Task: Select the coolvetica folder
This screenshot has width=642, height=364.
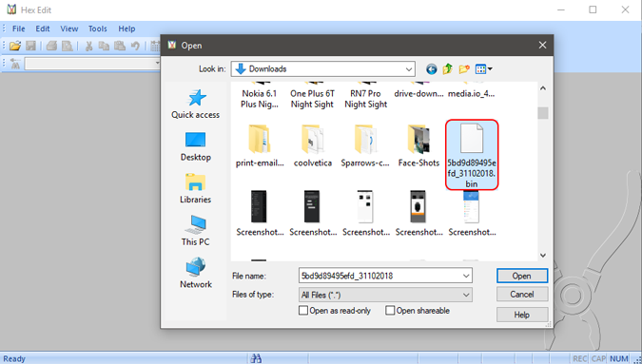Action: [x=313, y=146]
